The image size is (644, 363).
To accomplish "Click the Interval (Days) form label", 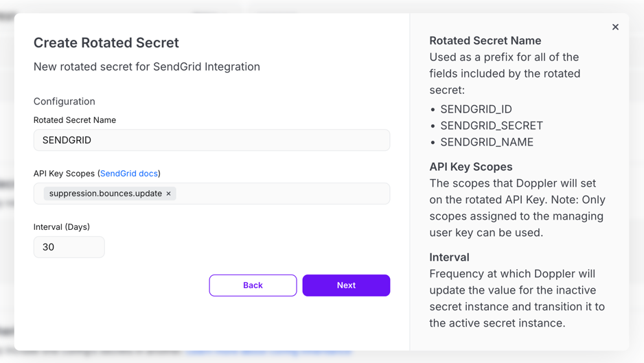I will (x=62, y=227).
